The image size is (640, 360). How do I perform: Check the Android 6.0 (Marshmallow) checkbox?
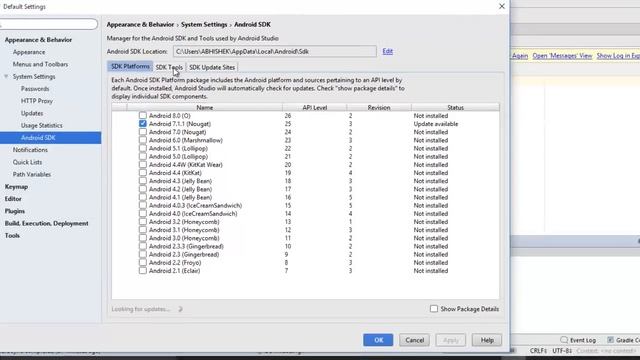(142, 140)
